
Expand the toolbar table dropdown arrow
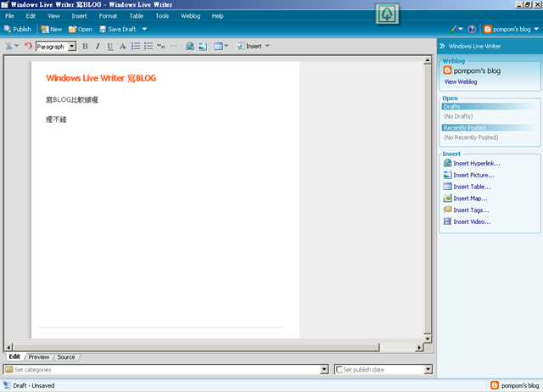(227, 46)
